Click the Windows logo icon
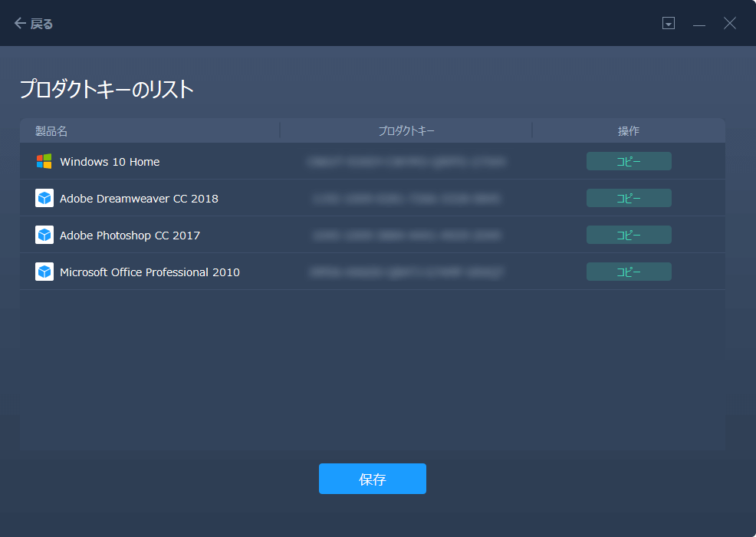The image size is (756, 537). pyautogui.click(x=44, y=161)
